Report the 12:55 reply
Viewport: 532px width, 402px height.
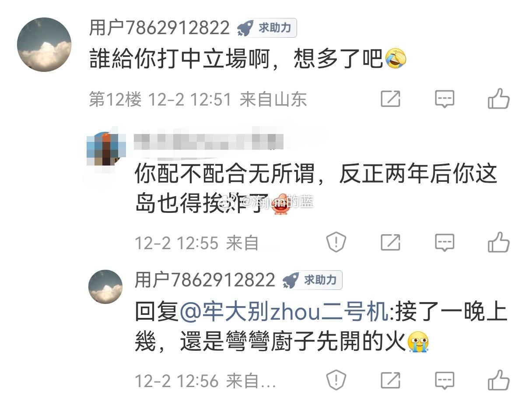(x=336, y=242)
